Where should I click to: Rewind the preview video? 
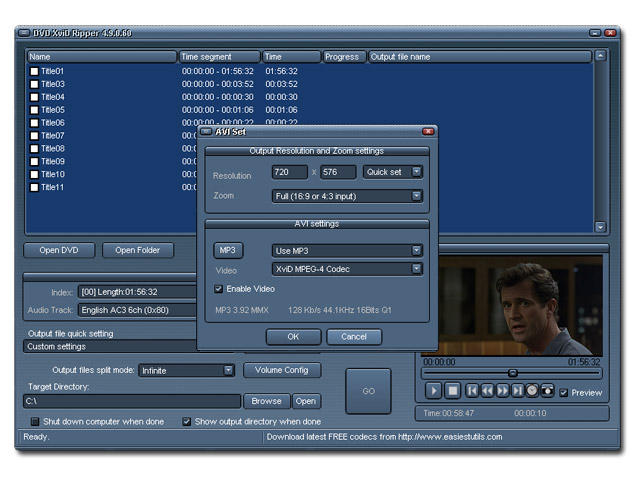point(487,391)
